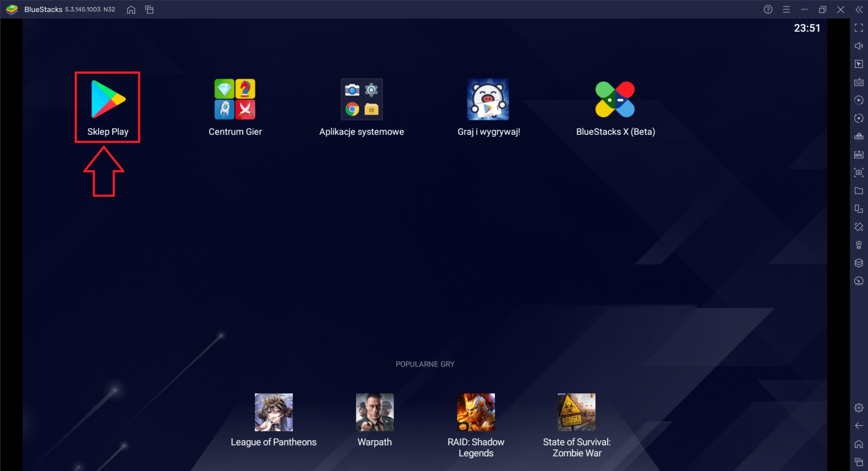The height and width of the screenshot is (471, 868).
Task: Click the home icon in title bar
Action: coord(131,10)
